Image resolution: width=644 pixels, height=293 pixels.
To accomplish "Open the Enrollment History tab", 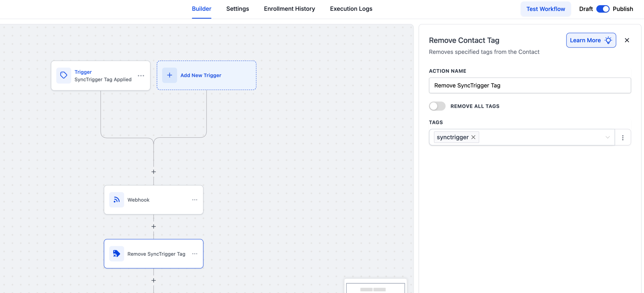I will (289, 9).
